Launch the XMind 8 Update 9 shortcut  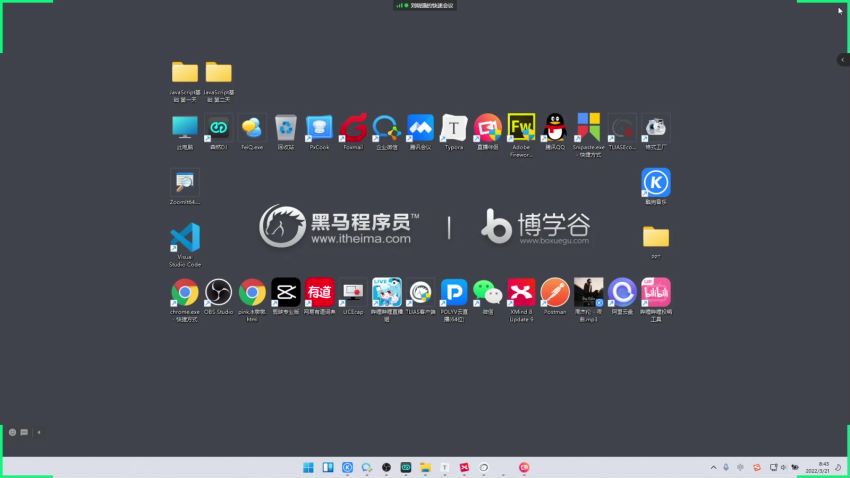click(x=521, y=293)
